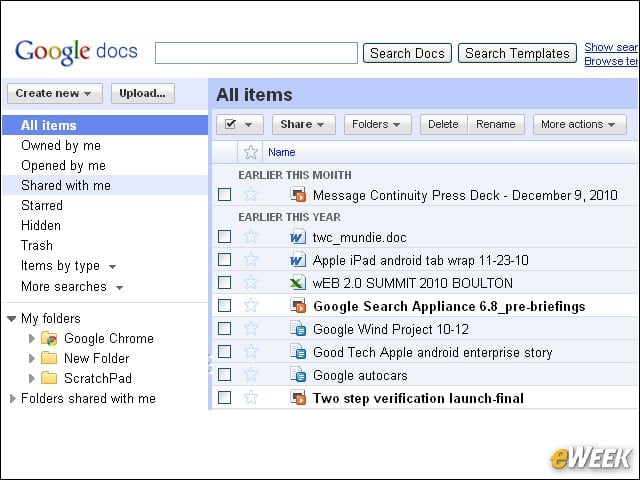Image resolution: width=640 pixels, height=480 pixels.
Task: Click the Google docs logo
Action: coord(76,52)
